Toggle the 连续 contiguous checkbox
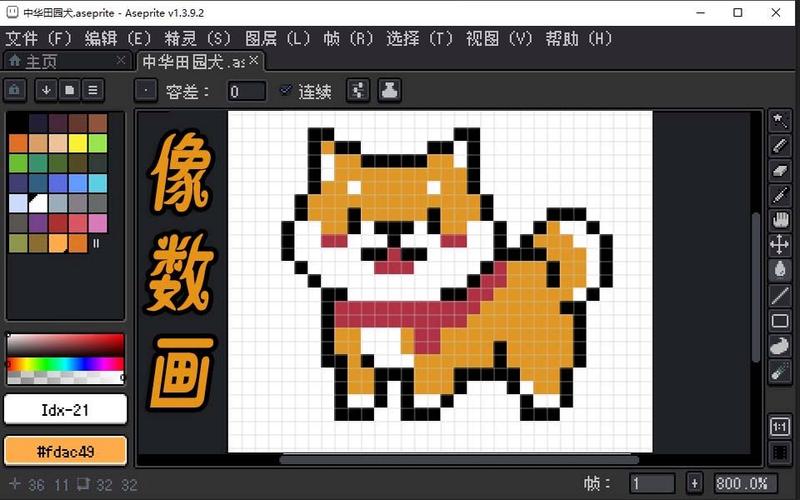The image size is (800, 500). pyautogui.click(x=286, y=90)
